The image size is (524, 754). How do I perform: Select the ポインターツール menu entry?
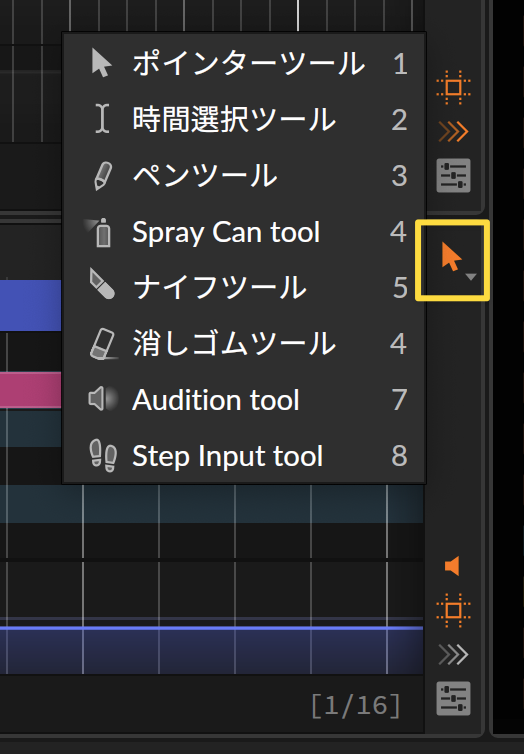(244, 63)
